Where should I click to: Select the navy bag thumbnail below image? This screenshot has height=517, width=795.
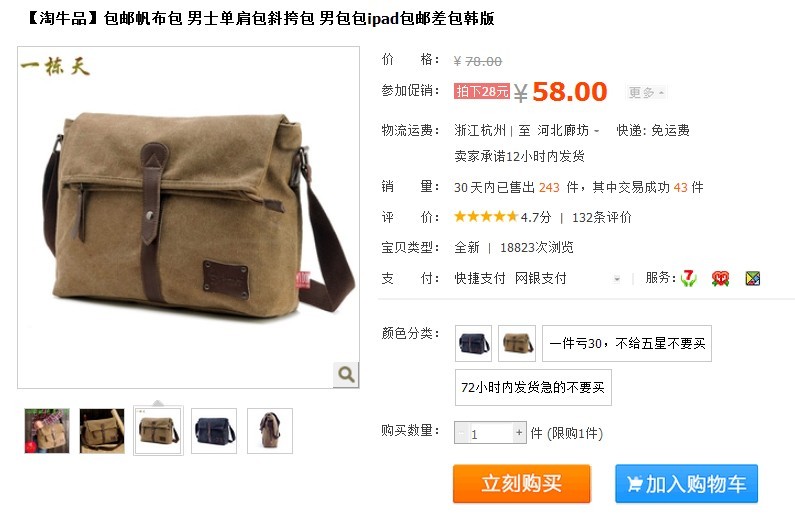(214, 431)
